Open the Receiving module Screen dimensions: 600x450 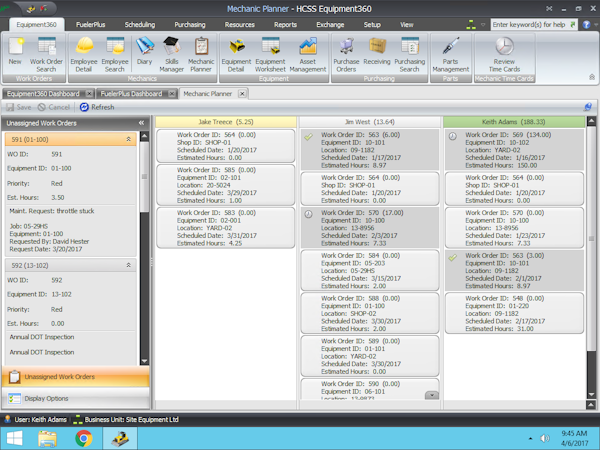click(377, 51)
